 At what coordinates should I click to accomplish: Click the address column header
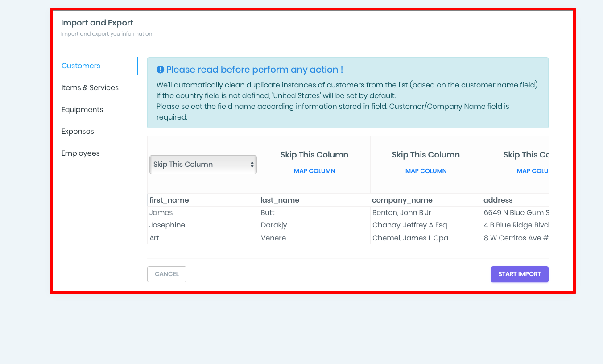pyautogui.click(x=515, y=200)
